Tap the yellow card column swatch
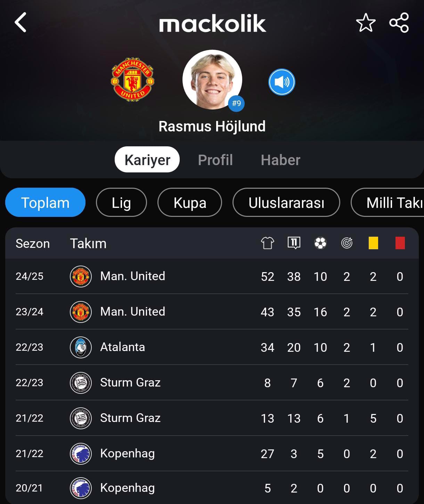 point(373,243)
